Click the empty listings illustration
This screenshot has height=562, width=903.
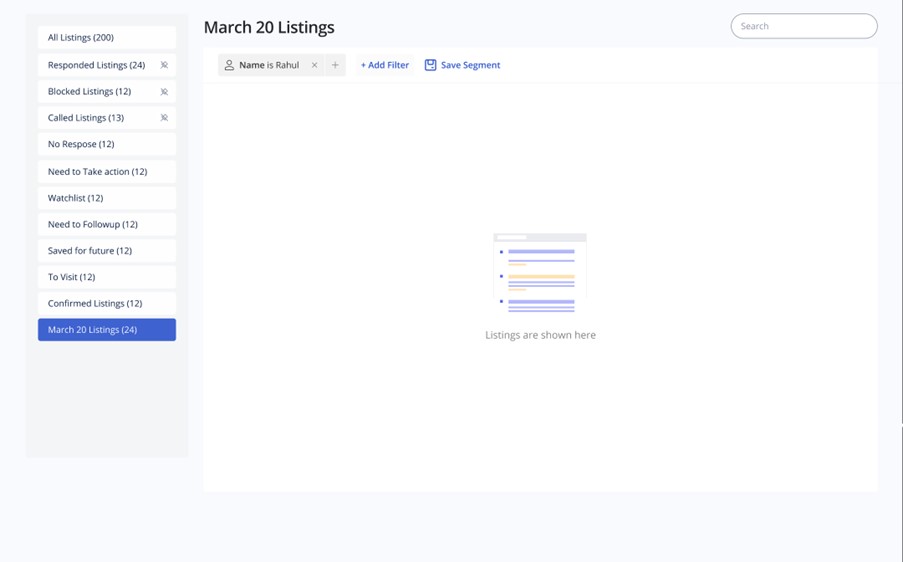point(540,273)
